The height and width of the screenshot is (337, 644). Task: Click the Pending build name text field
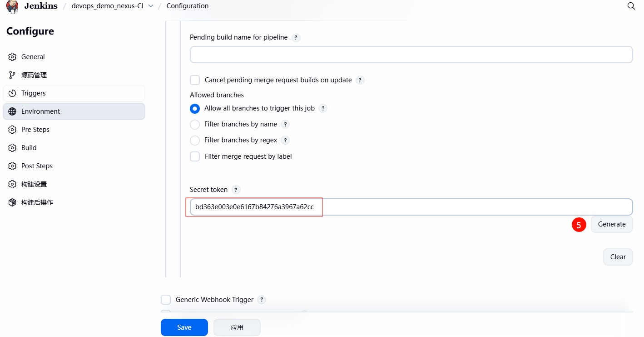pos(411,55)
